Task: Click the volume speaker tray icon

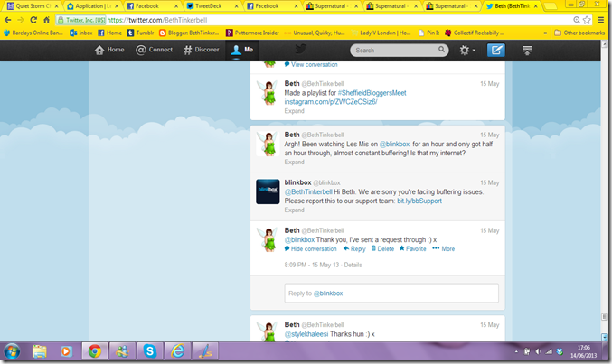Action: point(538,352)
